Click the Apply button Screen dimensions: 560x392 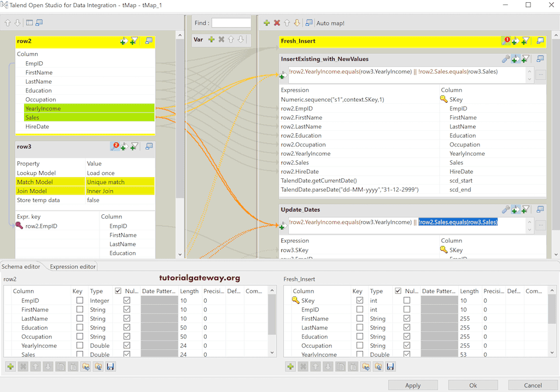pos(413,385)
